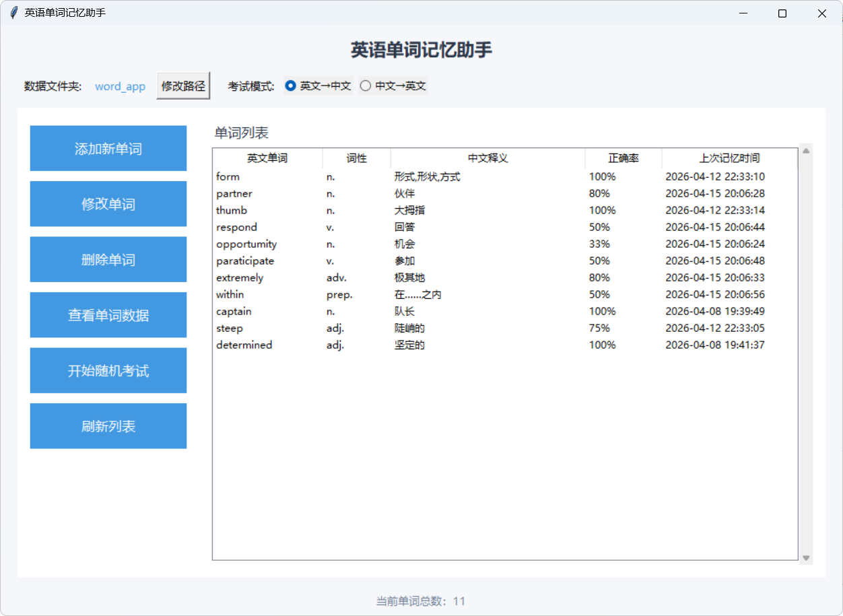Select the 英文→中文 exam mode

(318, 86)
